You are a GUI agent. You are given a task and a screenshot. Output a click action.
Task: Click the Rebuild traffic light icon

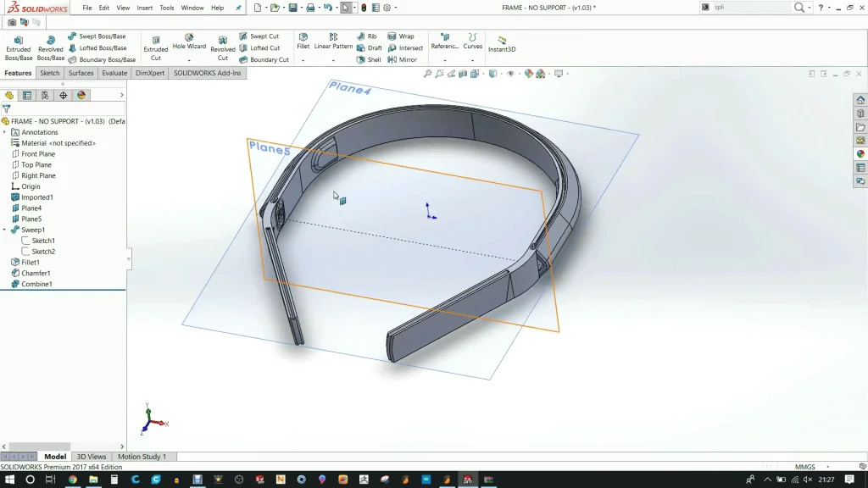coord(364,8)
